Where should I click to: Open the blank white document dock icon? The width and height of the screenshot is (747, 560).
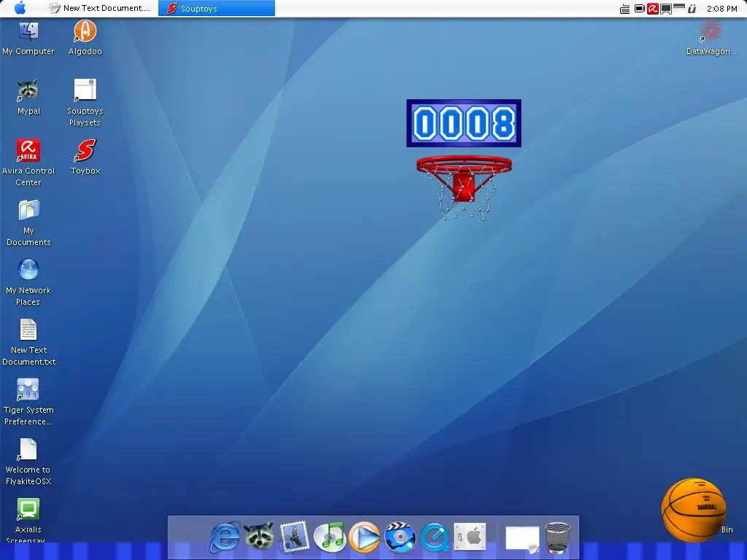pyautogui.click(x=522, y=540)
